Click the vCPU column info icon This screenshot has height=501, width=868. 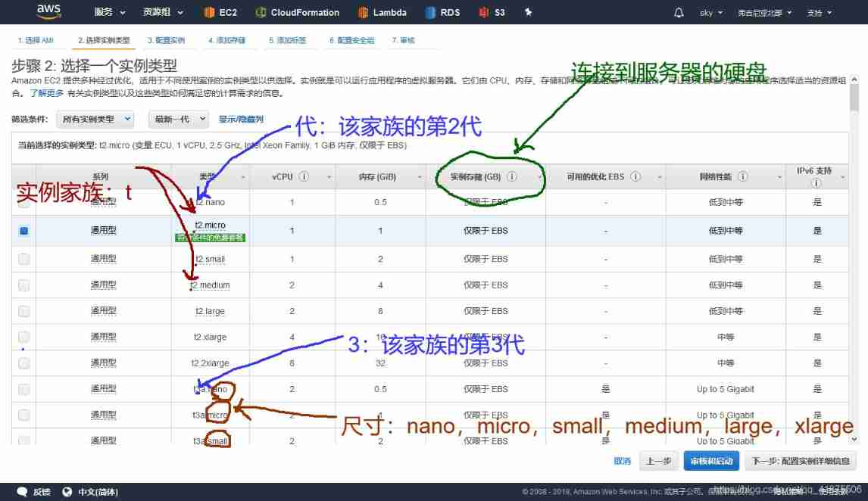tap(303, 177)
